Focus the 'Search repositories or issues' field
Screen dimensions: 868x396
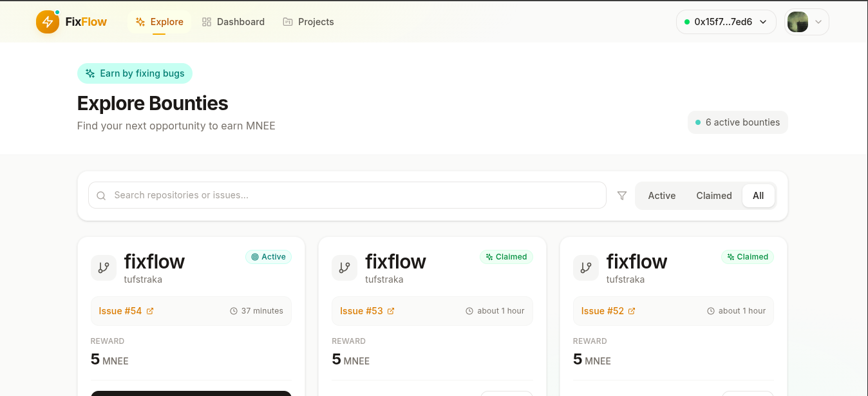(347, 195)
